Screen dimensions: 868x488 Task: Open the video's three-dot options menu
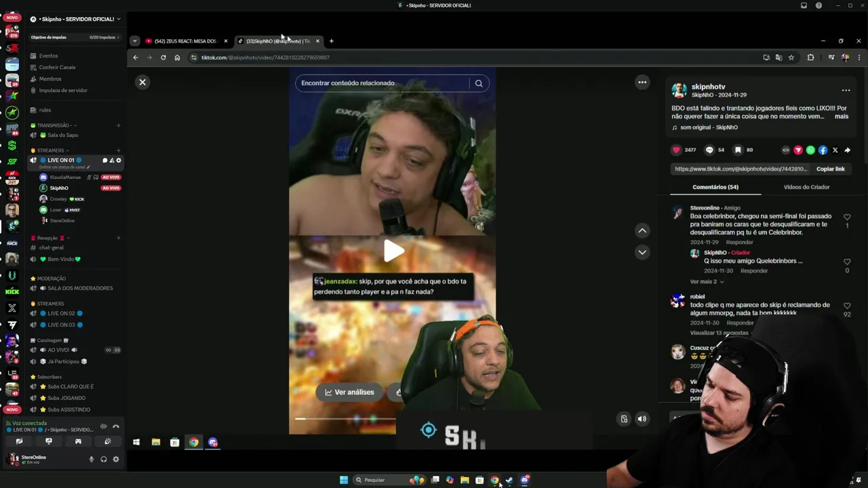click(x=642, y=82)
